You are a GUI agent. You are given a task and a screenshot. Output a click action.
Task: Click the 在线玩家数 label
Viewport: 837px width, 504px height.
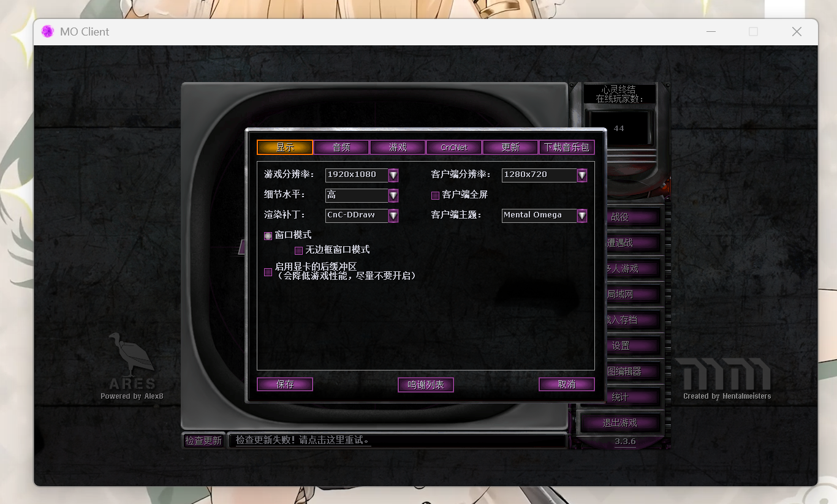(x=619, y=99)
